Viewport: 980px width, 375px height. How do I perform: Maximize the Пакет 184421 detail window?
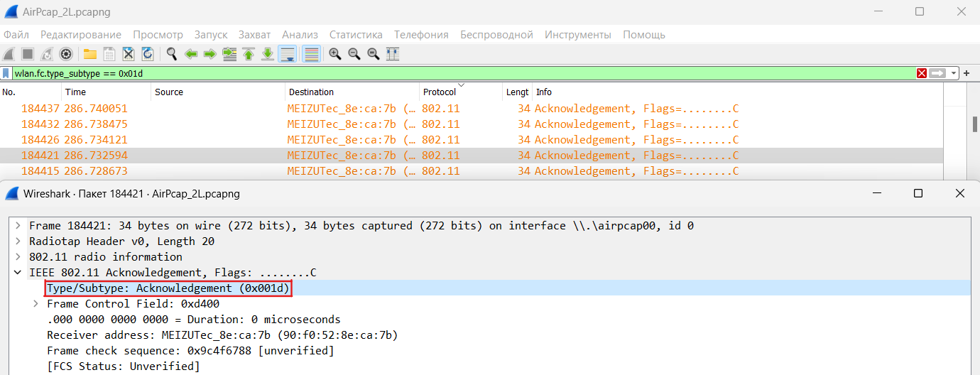coord(918,193)
